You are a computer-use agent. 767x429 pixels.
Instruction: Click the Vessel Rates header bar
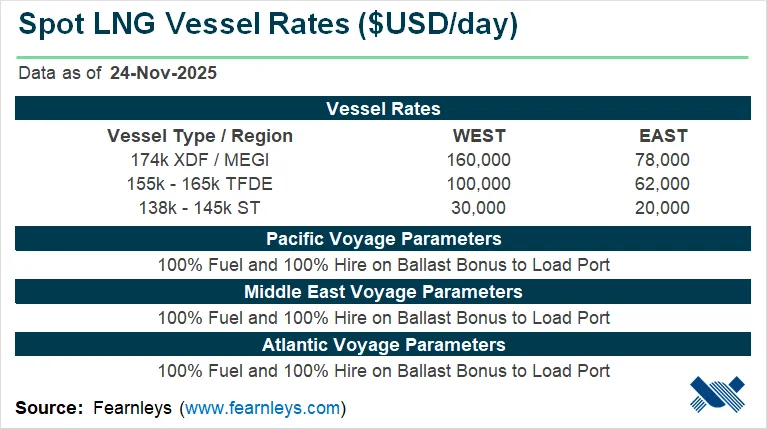point(383,109)
